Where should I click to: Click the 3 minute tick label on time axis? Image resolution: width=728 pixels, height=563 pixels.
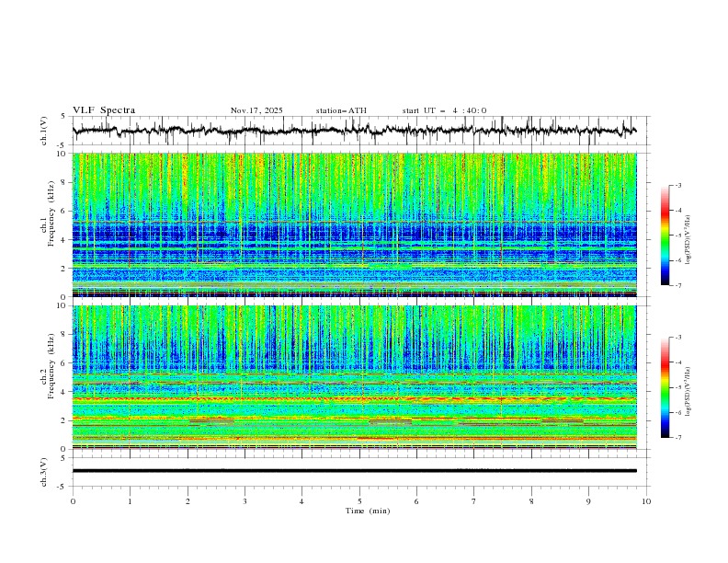tap(245, 501)
